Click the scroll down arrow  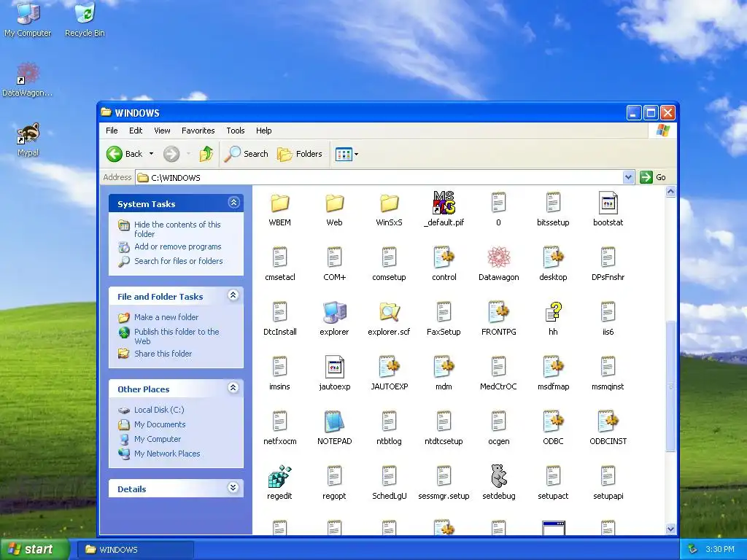671,529
